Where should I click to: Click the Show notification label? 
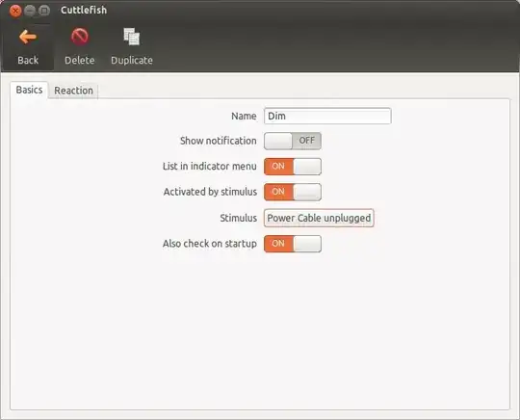point(219,141)
